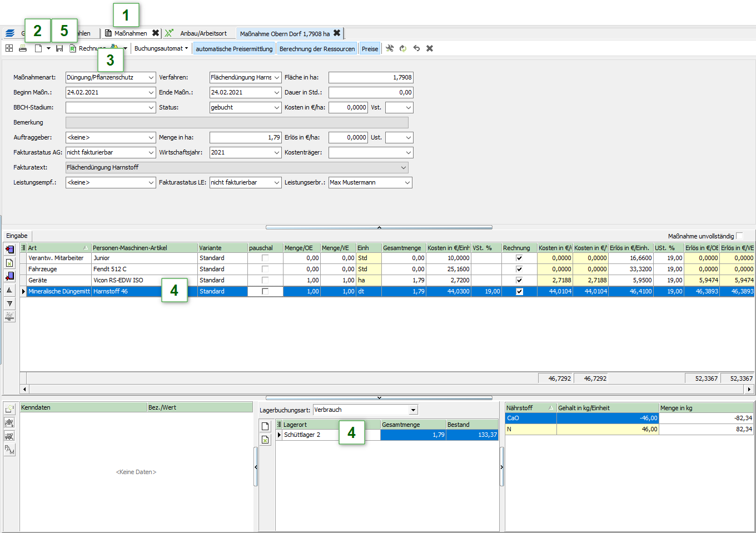Move the selected row up with the up arrow
Screen dimensions: 756x533
tap(9, 290)
